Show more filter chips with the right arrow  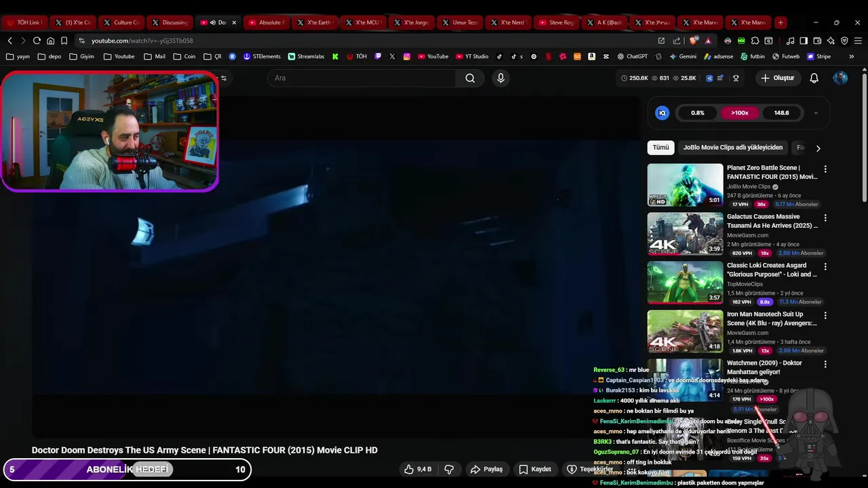pyautogui.click(x=818, y=148)
